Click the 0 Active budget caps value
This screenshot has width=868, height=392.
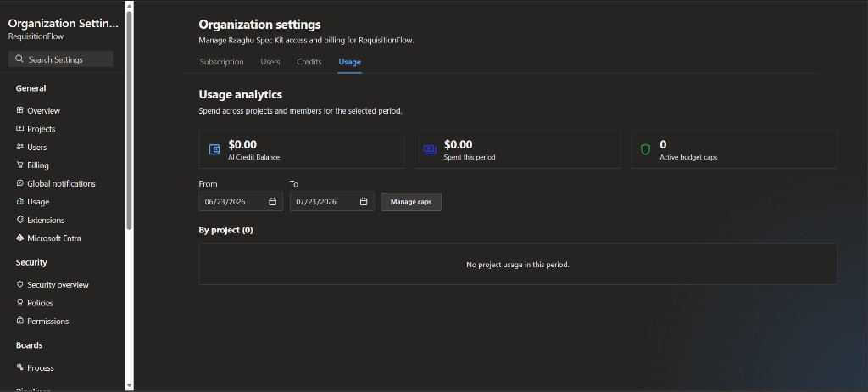click(663, 145)
